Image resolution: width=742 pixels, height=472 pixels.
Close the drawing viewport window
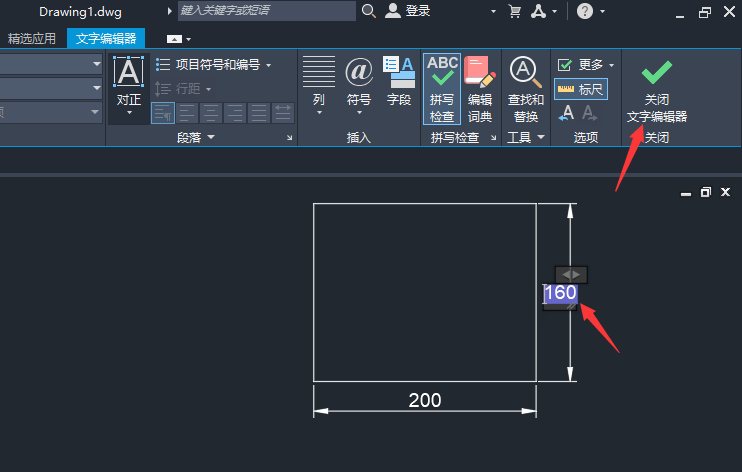725,192
